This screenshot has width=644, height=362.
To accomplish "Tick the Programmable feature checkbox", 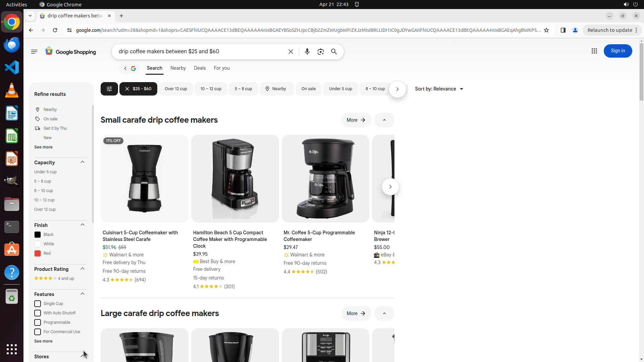I will 38,322.
